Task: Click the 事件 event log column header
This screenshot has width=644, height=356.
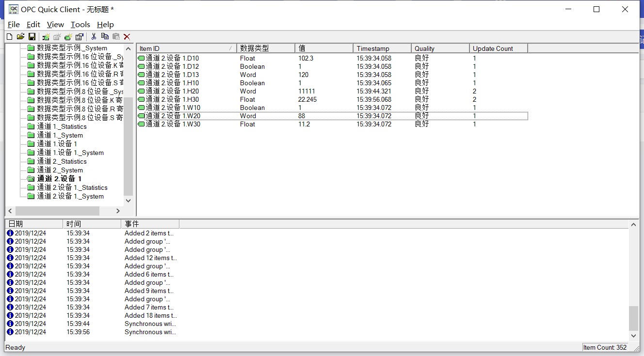Action: [150, 224]
